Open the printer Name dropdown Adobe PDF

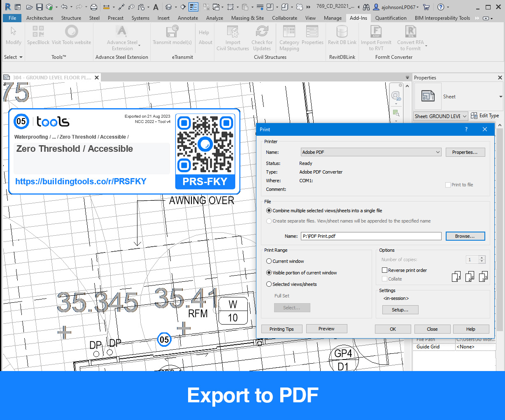[x=371, y=152]
